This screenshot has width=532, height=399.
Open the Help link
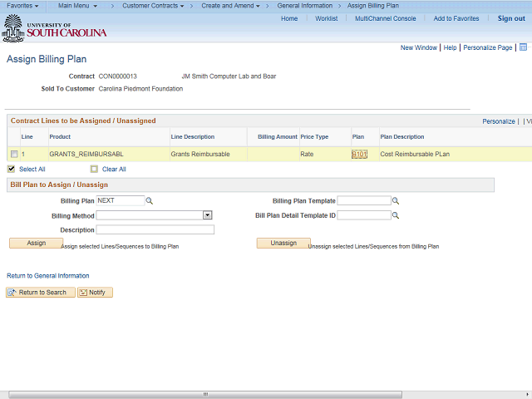450,48
